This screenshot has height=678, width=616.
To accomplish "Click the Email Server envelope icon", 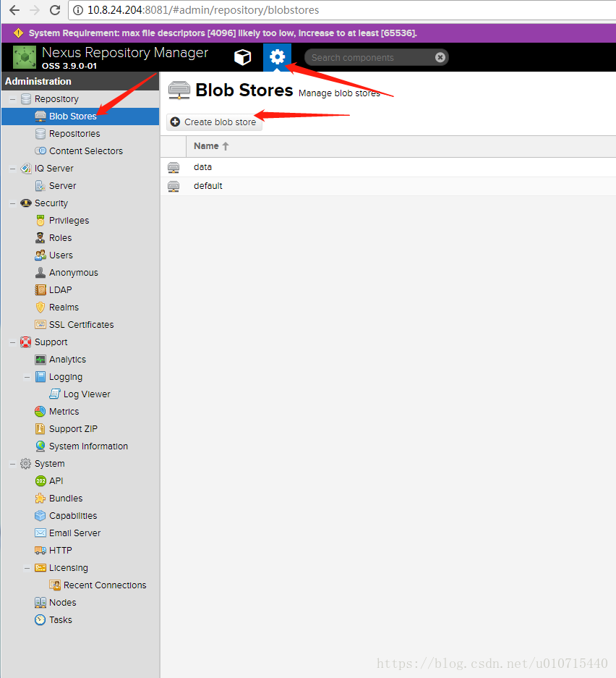I will (40, 533).
